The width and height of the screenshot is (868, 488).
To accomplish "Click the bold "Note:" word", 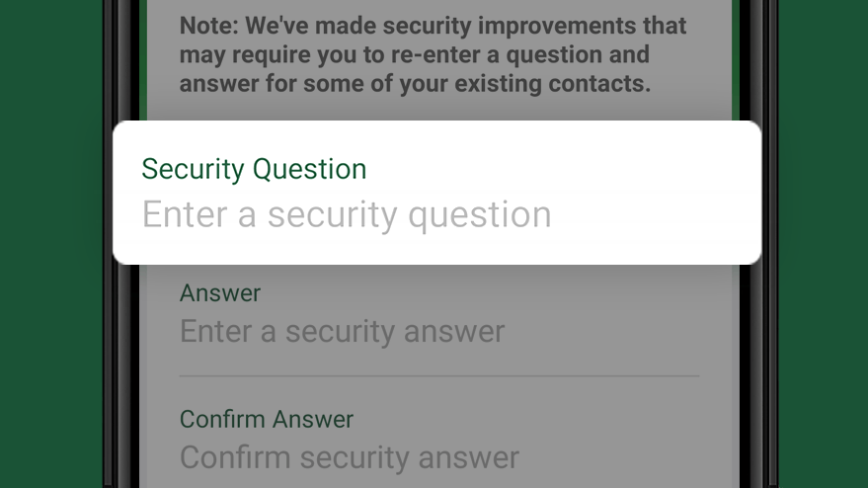I will click(x=209, y=26).
